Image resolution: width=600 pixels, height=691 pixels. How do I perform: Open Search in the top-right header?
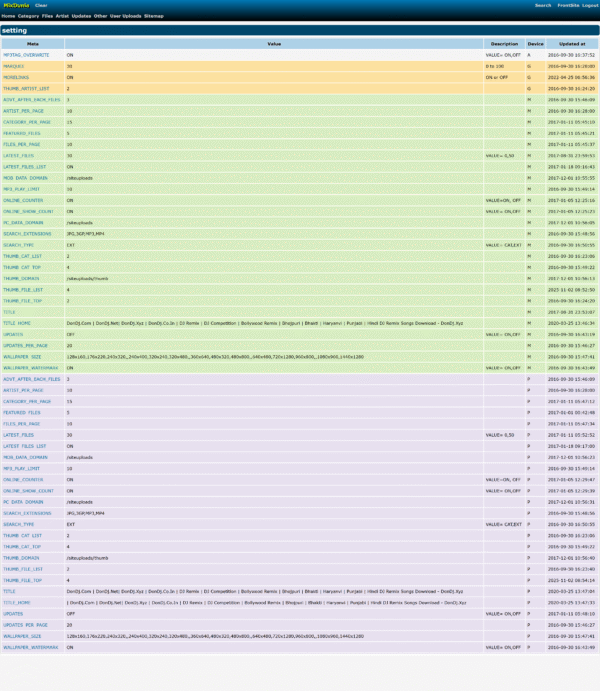543,5
